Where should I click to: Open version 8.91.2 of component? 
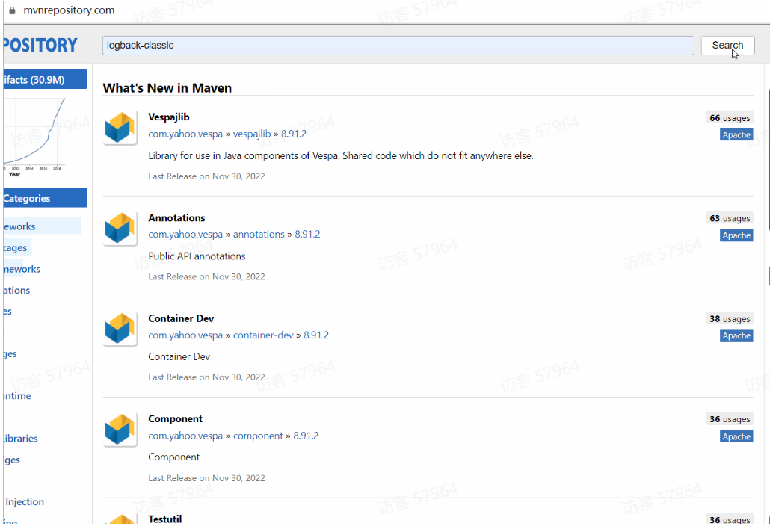click(306, 436)
